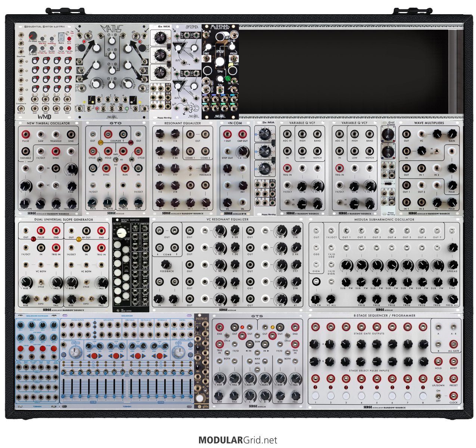Click the CMP OUT jack on +N COM
476x448 pixels.
pos(242,134)
